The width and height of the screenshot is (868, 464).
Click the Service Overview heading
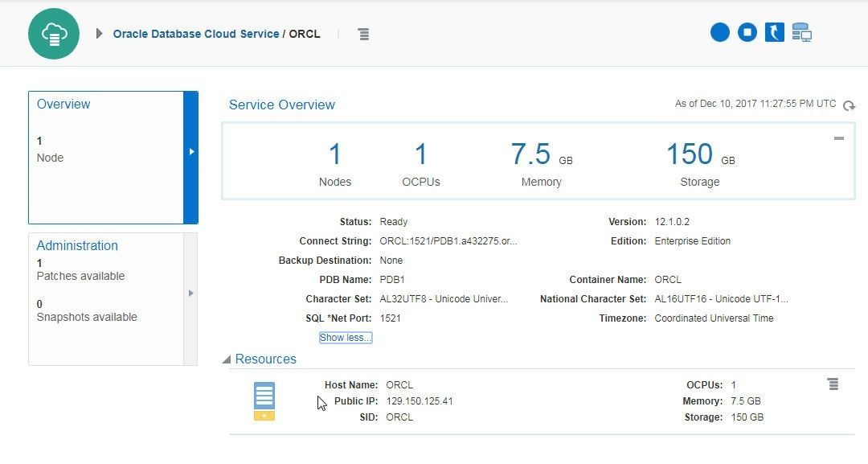click(282, 105)
